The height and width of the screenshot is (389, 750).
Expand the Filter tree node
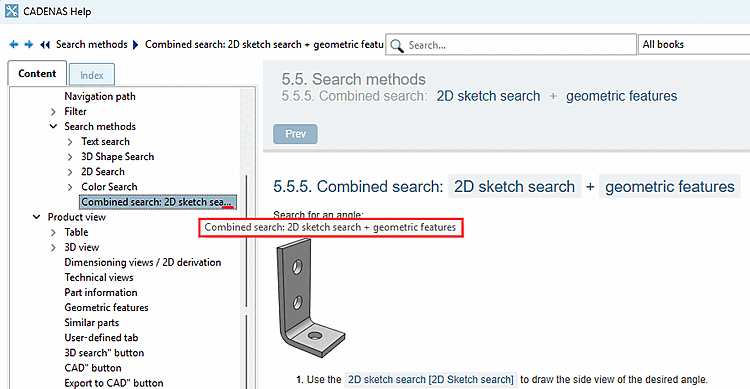point(53,111)
